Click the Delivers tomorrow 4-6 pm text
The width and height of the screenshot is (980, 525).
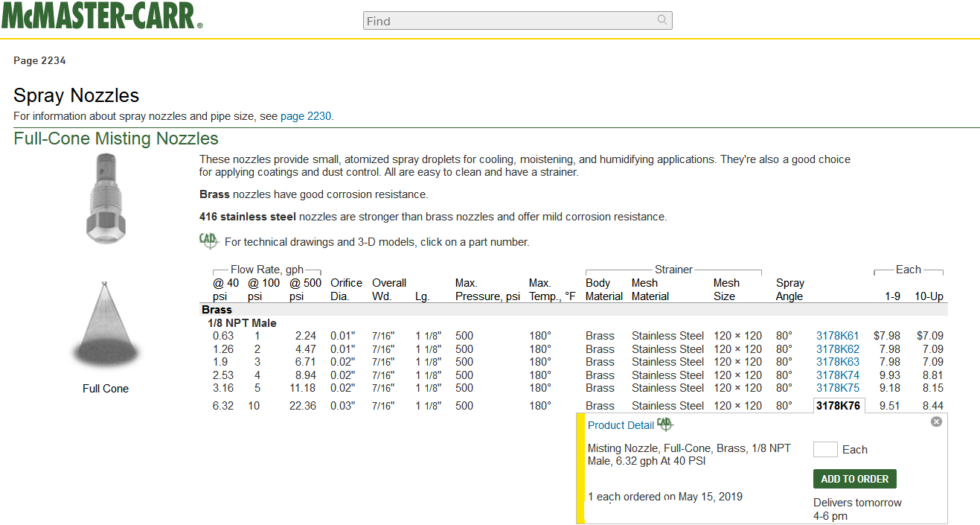point(857,509)
